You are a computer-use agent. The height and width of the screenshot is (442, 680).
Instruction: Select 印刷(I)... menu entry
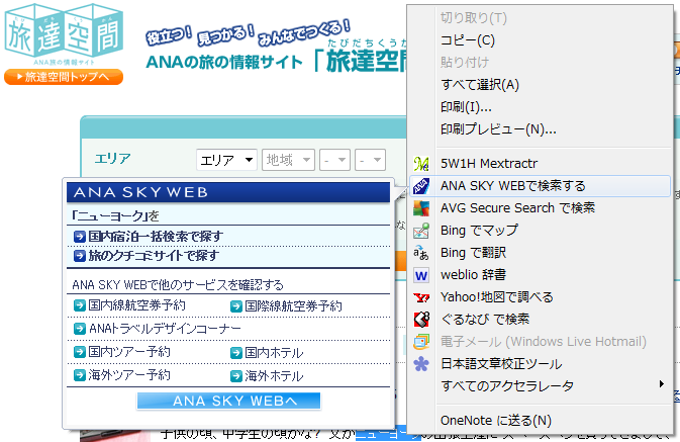point(540,107)
